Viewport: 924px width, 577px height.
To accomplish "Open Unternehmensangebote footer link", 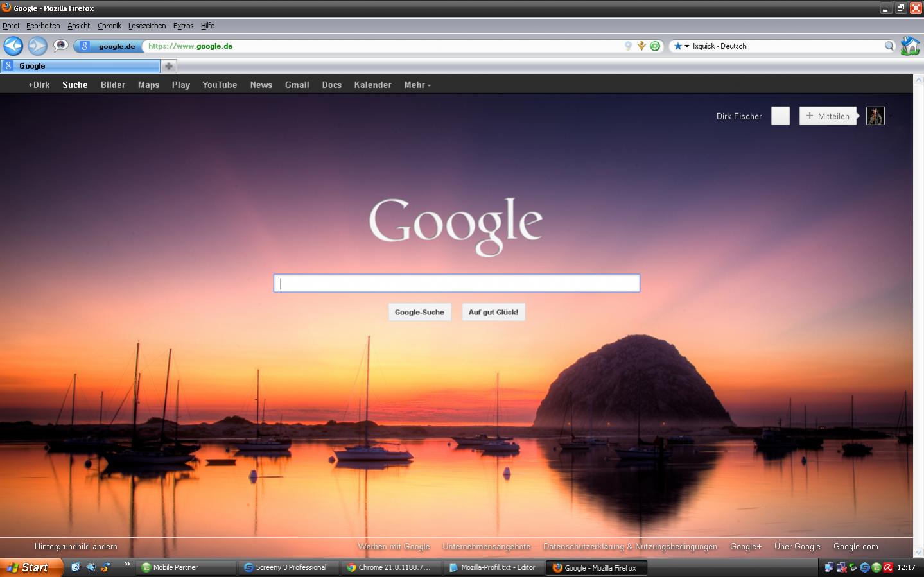I will pyautogui.click(x=487, y=547).
